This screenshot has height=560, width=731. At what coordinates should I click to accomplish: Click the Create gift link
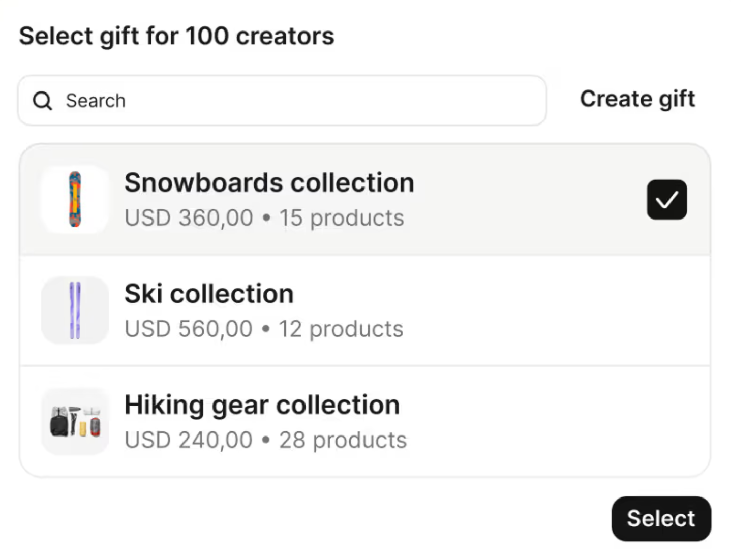tap(637, 99)
